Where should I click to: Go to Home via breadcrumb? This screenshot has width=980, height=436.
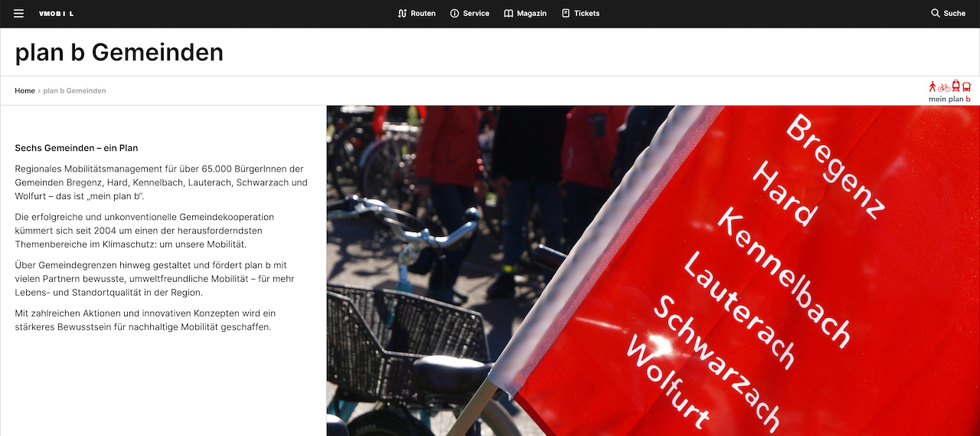(25, 90)
